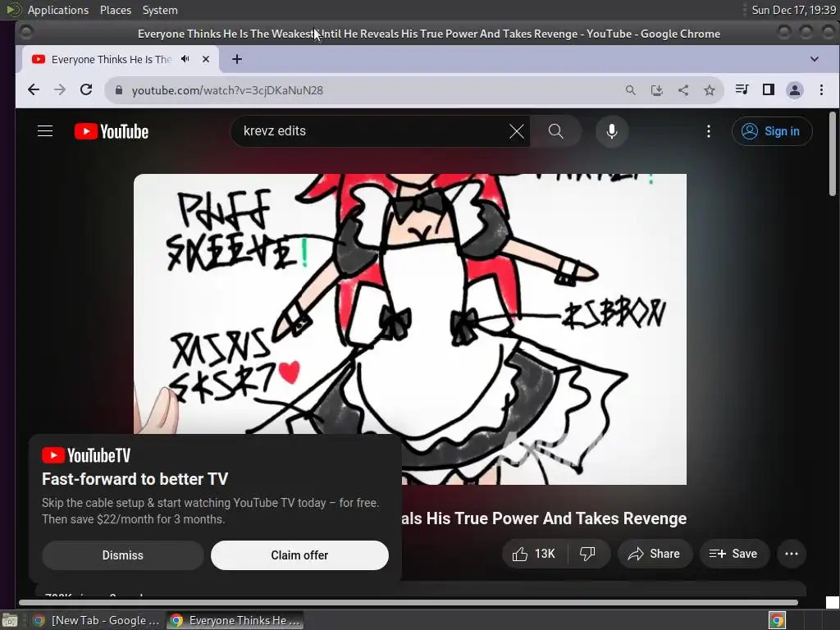
Task: Click the video title text below player
Action: click(x=545, y=518)
